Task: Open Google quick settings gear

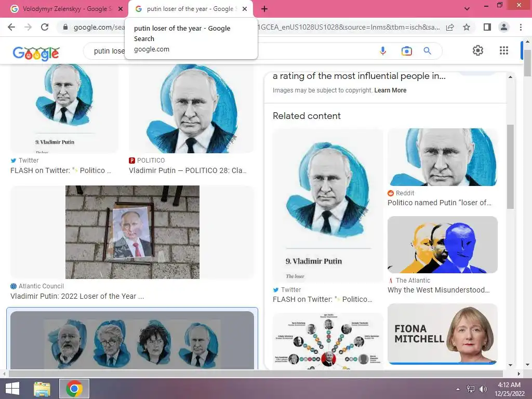Action: coord(478,50)
